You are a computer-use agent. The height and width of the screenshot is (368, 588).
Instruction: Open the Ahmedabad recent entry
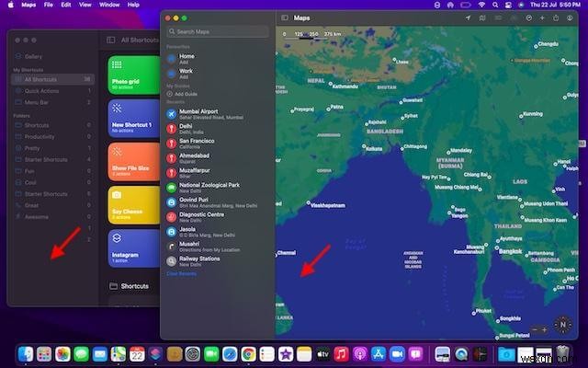pyautogui.click(x=218, y=158)
